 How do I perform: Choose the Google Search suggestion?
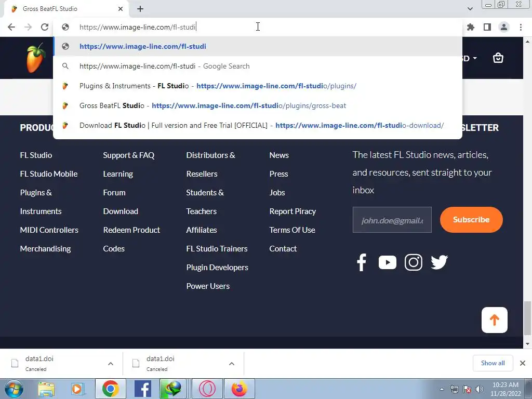pyautogui.click(x=258, y=66)
